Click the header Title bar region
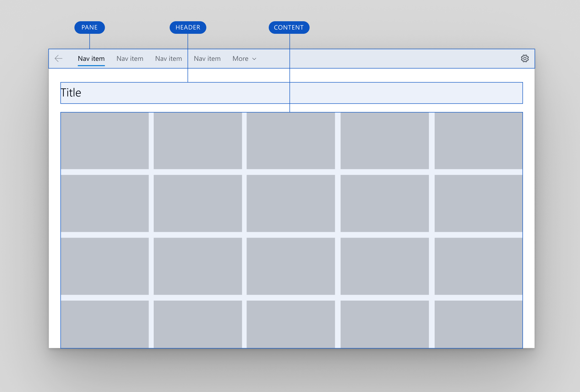The height and width of the screenshot is (392, 580). click(290, 93)
